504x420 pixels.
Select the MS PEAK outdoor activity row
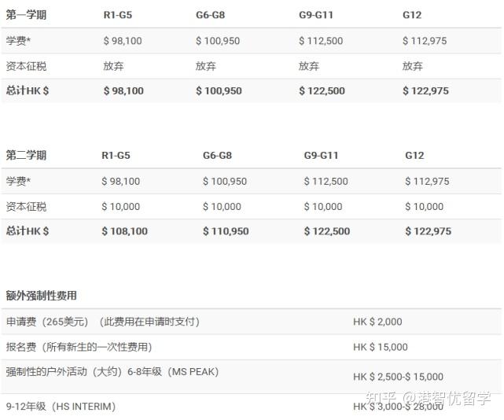[x=252, y=377]
